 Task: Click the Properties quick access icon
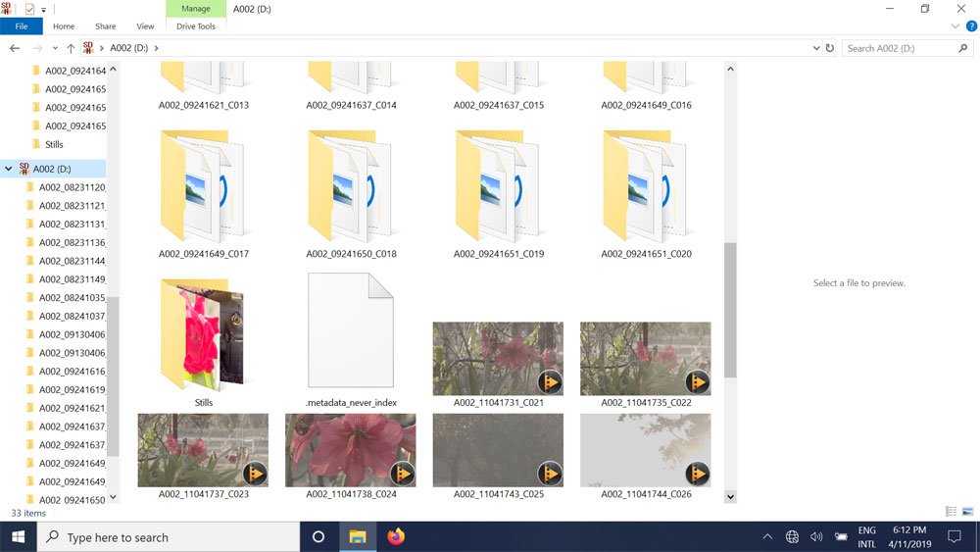[29, 9]
